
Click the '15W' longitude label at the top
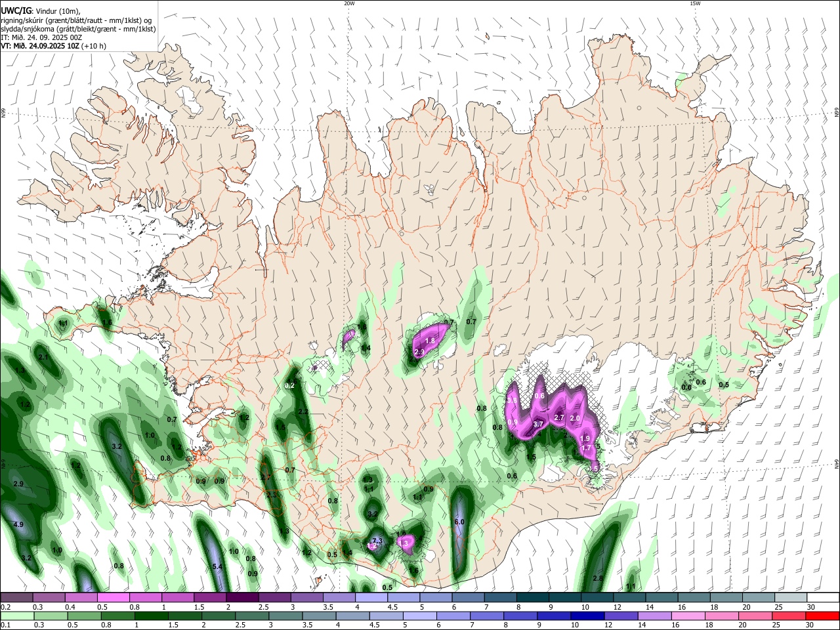tap(695, 3)
